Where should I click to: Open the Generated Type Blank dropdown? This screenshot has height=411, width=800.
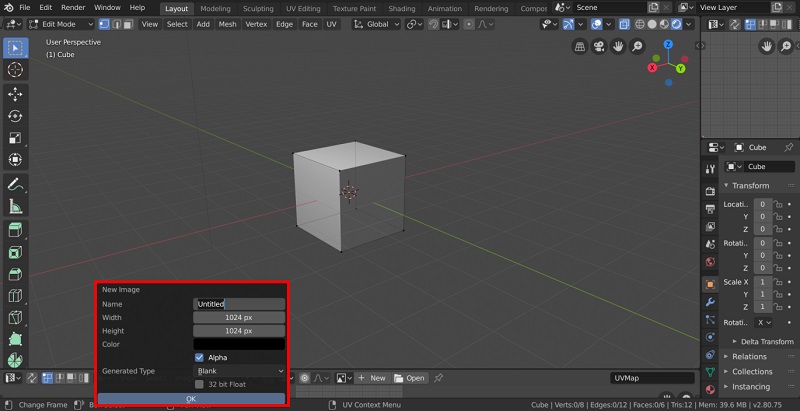pos(239,371)
